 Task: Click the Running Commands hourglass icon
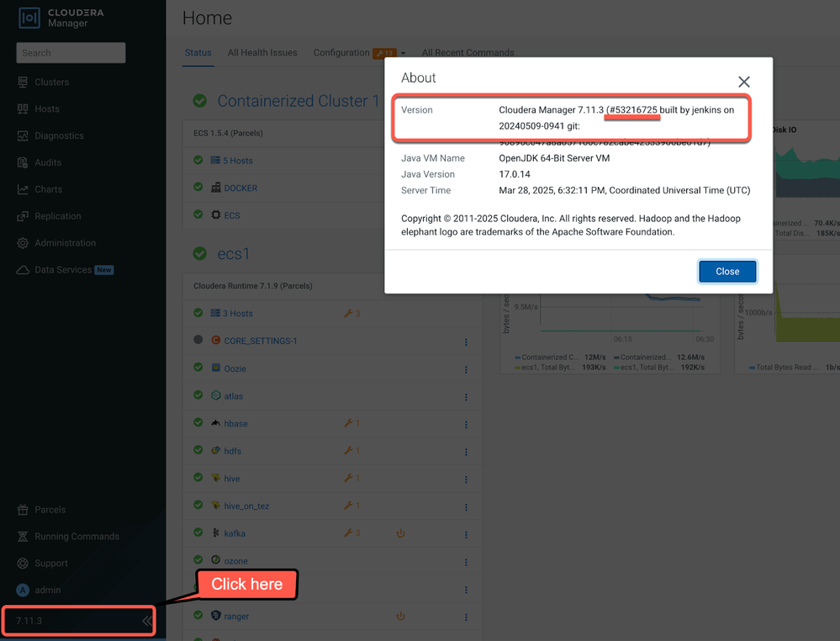pyautogui.click(x=23, y=537)
